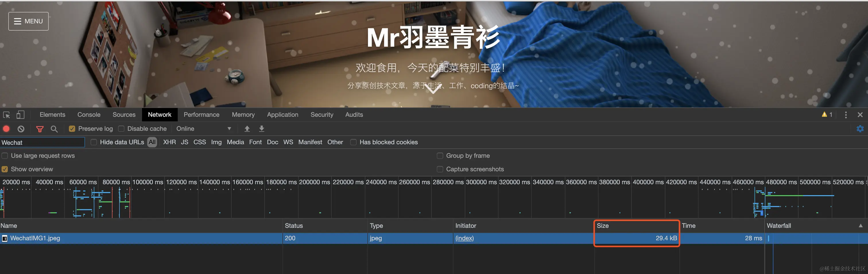Switch to the Security tab
The width and height of the screenshot is (868, 274).
[322, 115]
